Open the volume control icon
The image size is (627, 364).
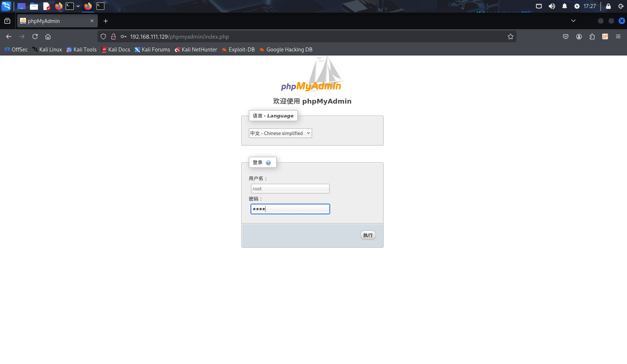click(x=552, y=6)
